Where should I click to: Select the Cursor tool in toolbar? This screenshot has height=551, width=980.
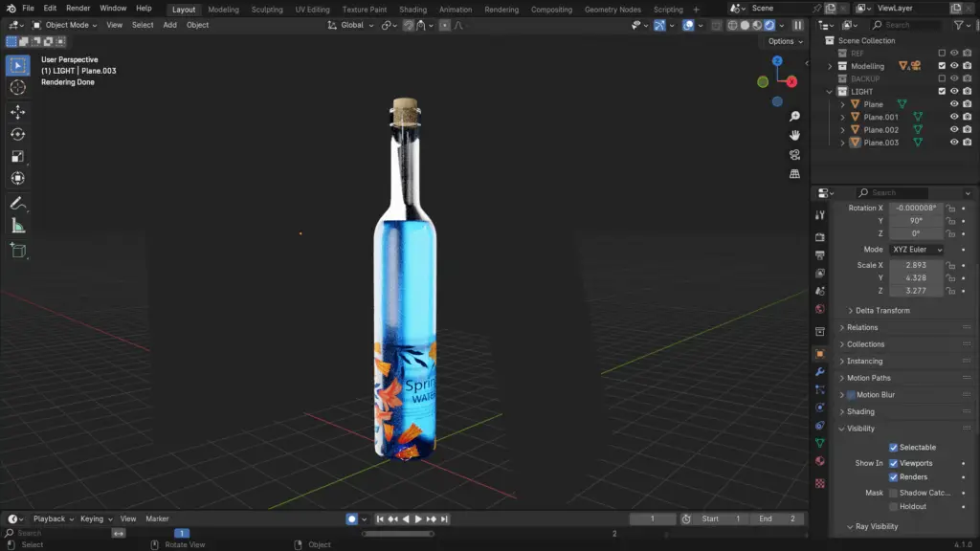pos(17,87)
